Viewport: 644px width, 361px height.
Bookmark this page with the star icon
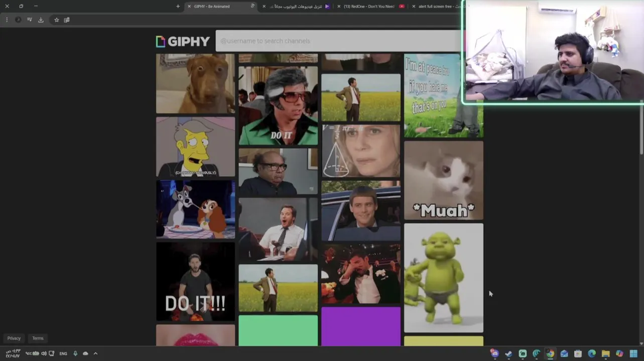56,20
